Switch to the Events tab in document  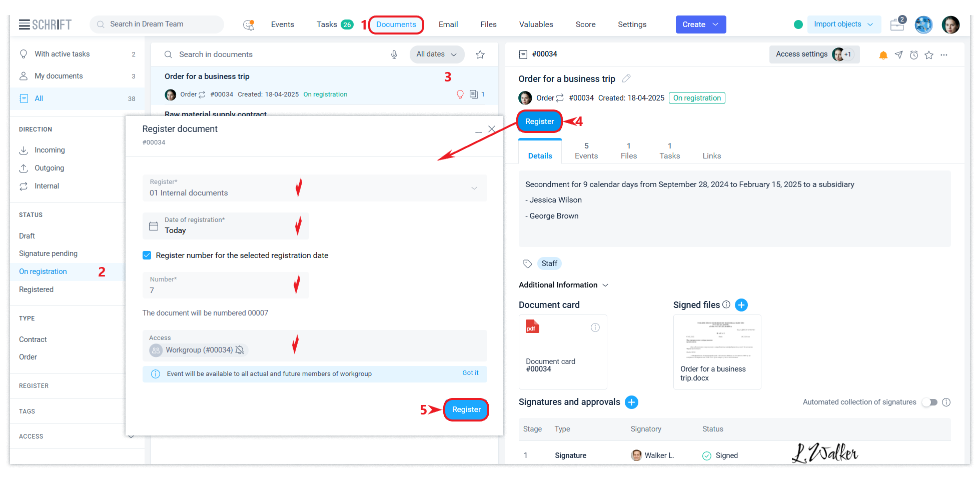[586, 151]
